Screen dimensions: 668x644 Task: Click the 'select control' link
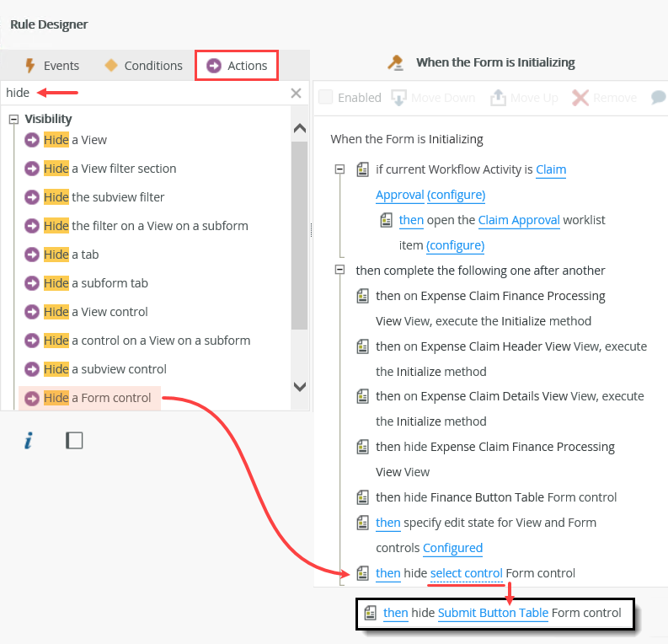click(466, 573)
